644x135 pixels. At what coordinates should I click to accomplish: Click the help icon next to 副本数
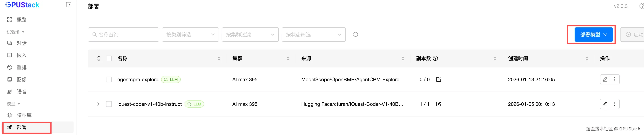click(436, 58)
